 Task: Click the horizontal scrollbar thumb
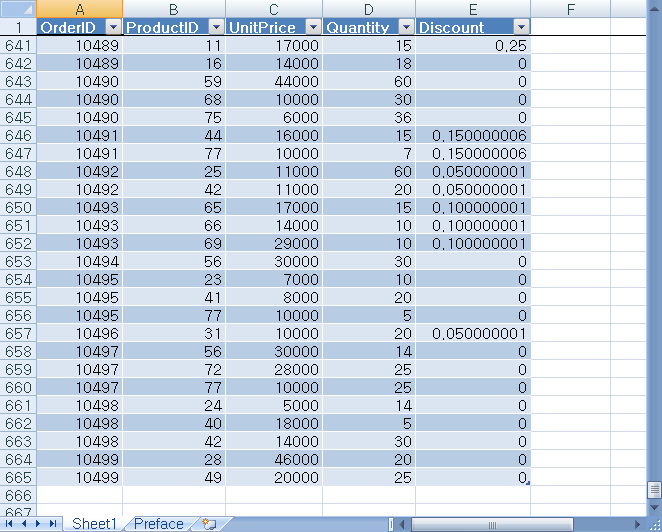tap(492, 525)
